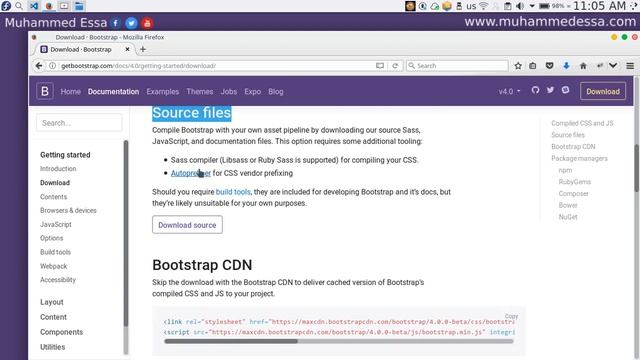The height and width of the screenshot is (360, 640).
Task: Open Examples in the Bootstrap navbar
Action: [162, 91]
